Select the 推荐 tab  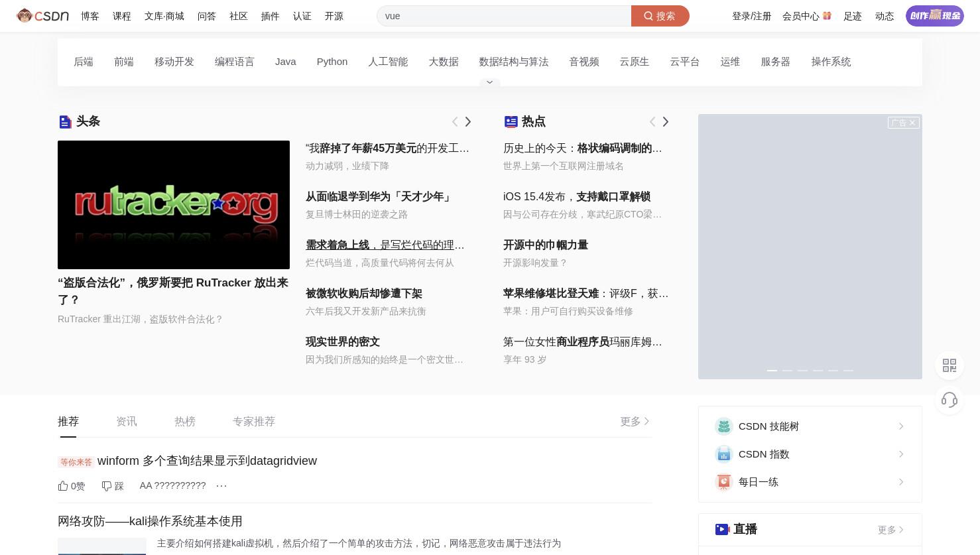(68, 422)
